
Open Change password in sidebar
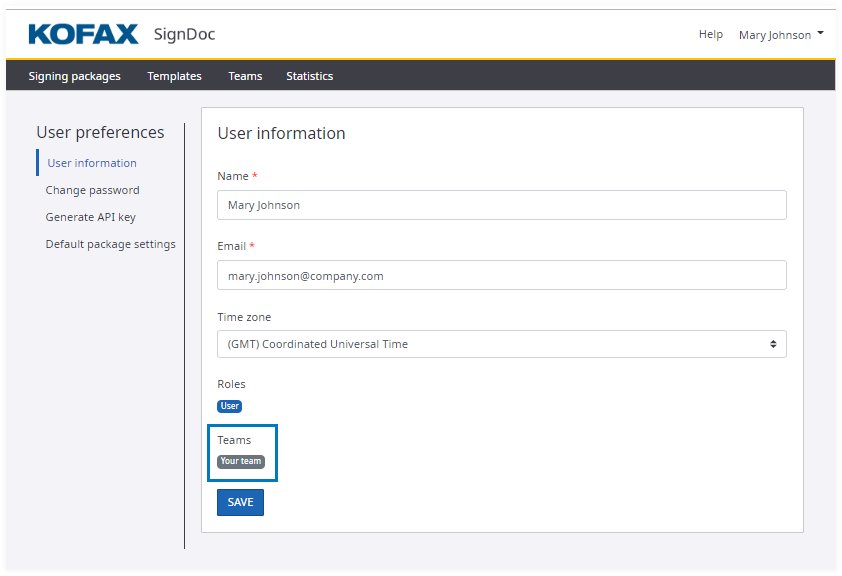[x=92, y=190]
